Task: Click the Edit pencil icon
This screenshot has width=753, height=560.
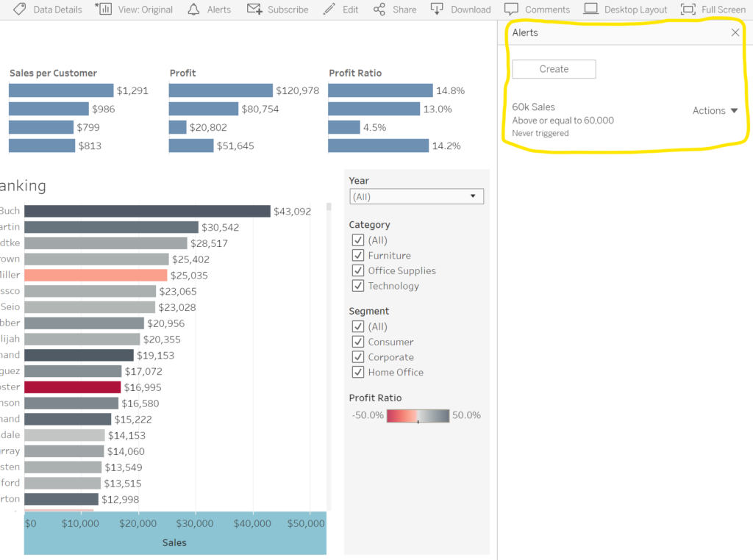Action: pos(329,10)
